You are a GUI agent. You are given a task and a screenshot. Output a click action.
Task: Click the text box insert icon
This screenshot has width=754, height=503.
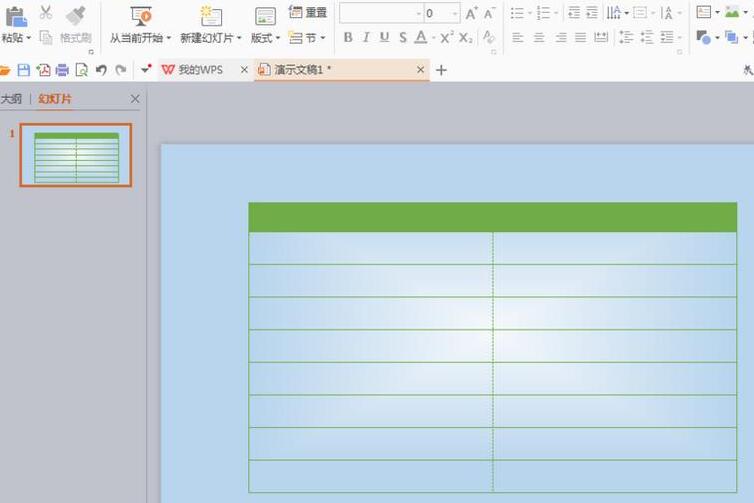tap(704, 12)
